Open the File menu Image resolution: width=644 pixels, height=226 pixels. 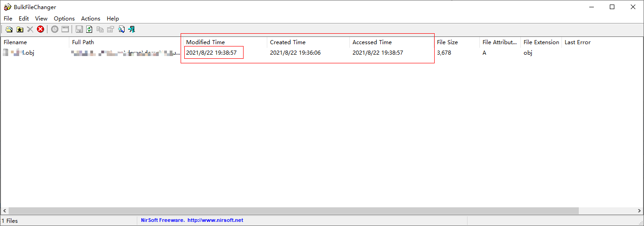pos(8,19)
